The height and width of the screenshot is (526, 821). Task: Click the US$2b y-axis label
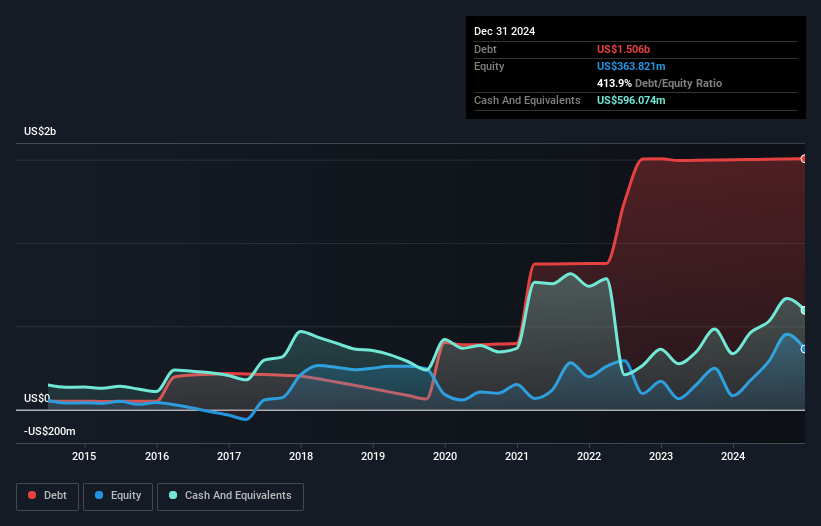pos(40,131)
